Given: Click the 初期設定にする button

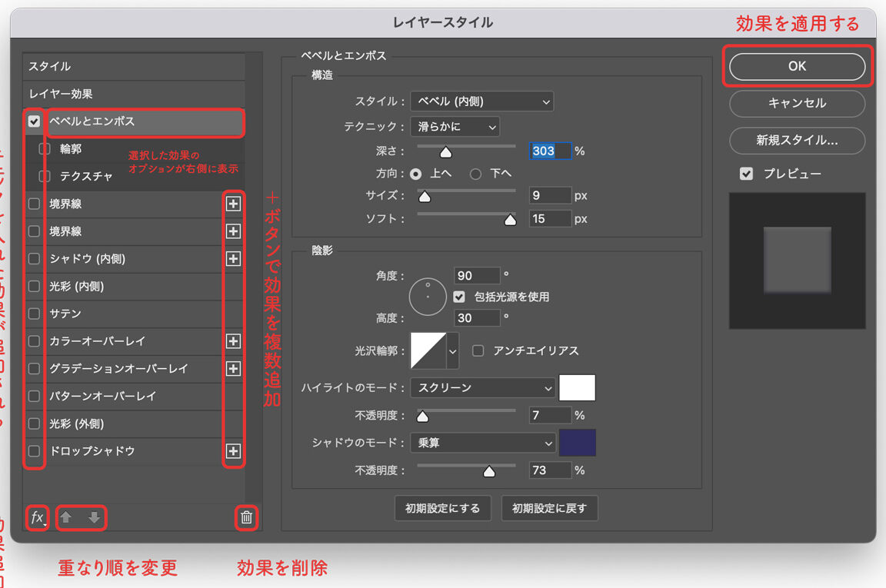Looking at the screenshot, I should (442, 508).
